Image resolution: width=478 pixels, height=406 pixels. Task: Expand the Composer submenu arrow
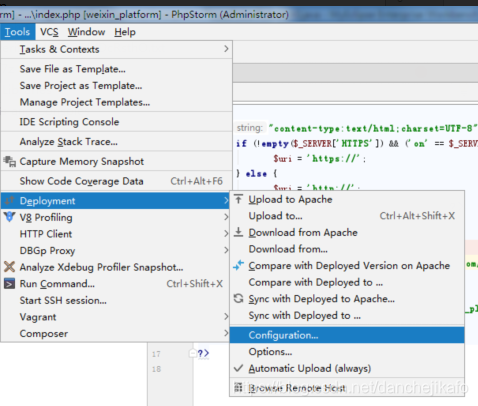pyautogui.click(x=226, y=333)
